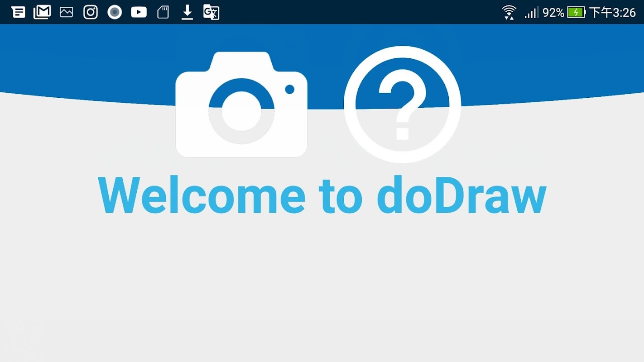644x362 pixels.
Task: Tap the Wi-Fi signal indicator
Action: coord(509,12)
